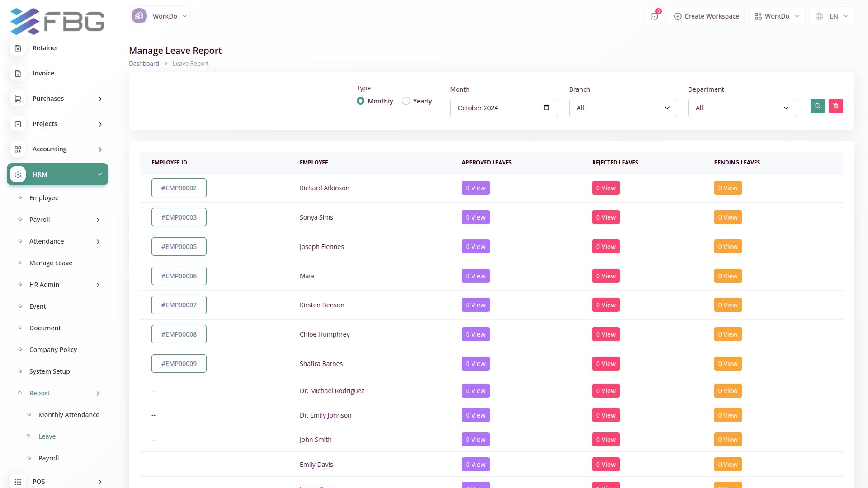Click the Purchases cart icon in sidebar

(x=18, y=99)
